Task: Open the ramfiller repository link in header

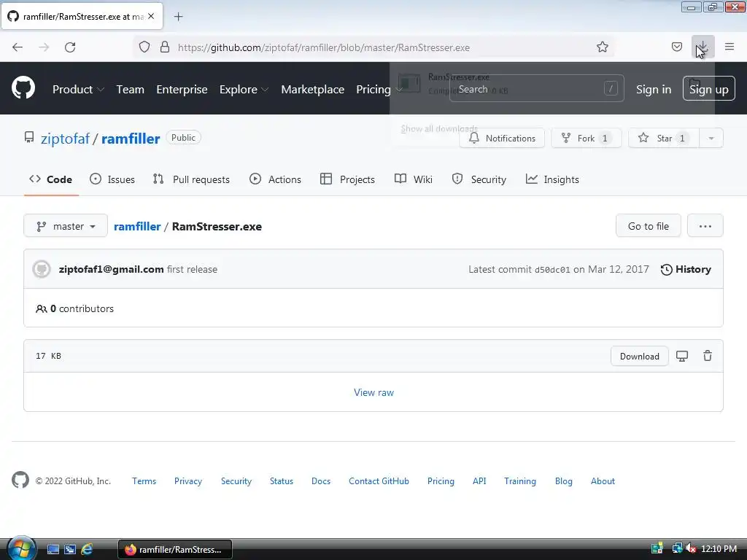Action: click(x=131, y=139)
